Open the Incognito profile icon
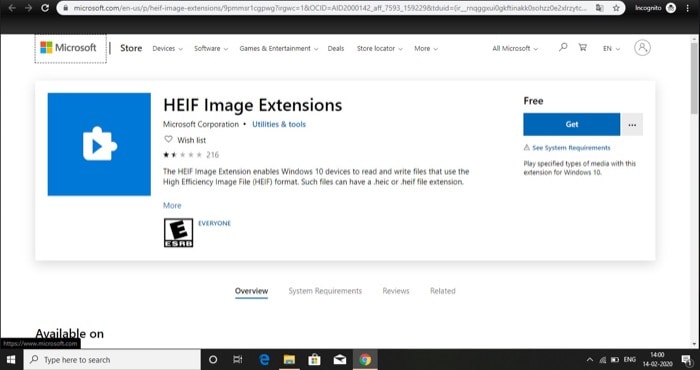Image resolution: width=700 pixels, height=370 pixels. 671,8
